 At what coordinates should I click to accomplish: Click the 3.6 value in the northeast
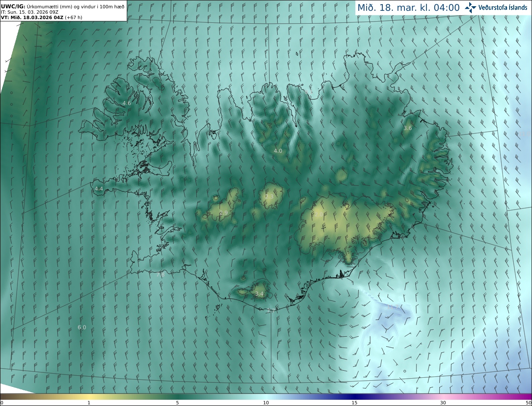coord(408,128)
